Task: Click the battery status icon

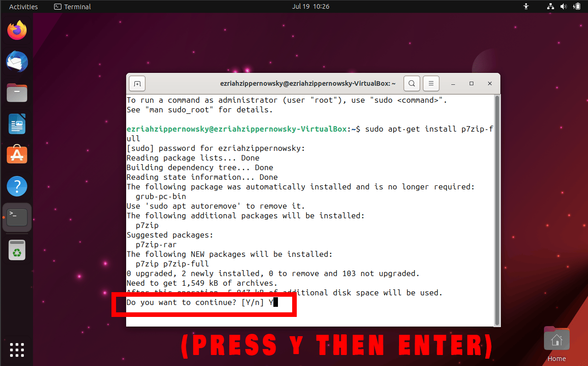Action: (x=577, y=6)
